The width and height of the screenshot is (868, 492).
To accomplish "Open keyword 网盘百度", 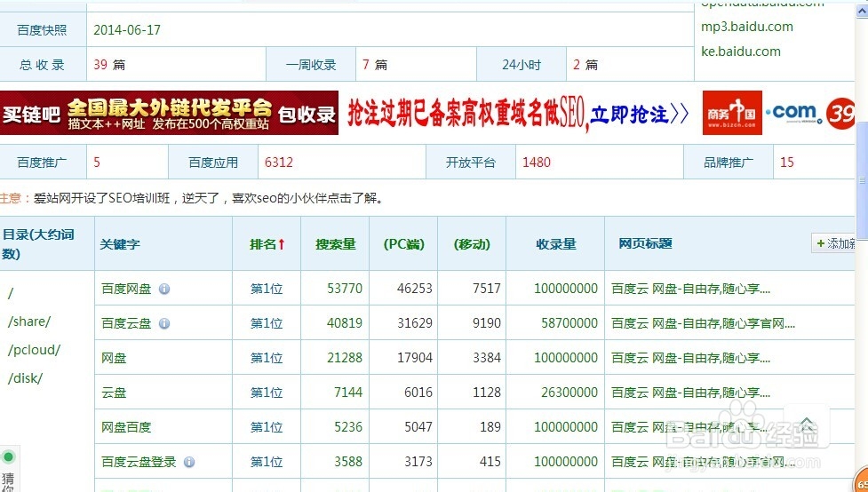I will click(126, 427).
